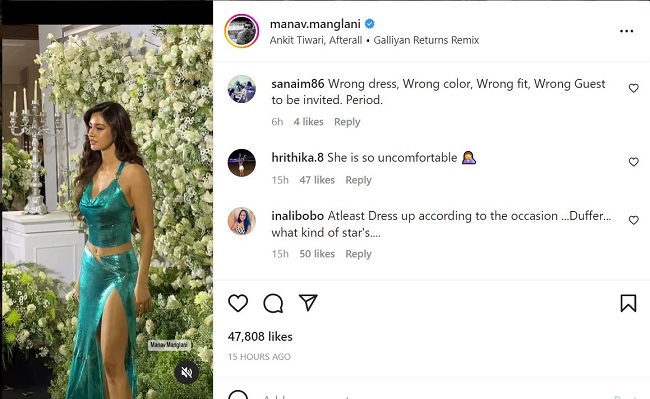Viewport: 650px width, 399px height.
Task: Like sanaim86's comment
Action: tap(633, 88)
